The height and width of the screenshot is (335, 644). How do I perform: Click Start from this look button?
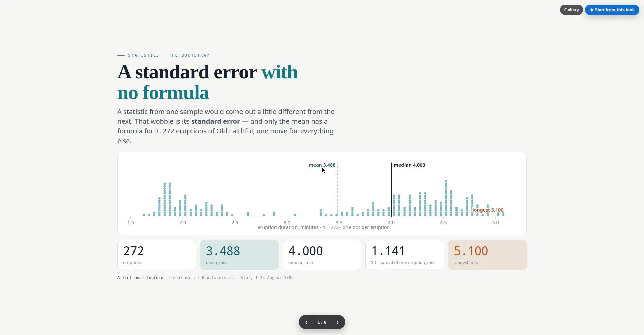(x=612, y=10)
